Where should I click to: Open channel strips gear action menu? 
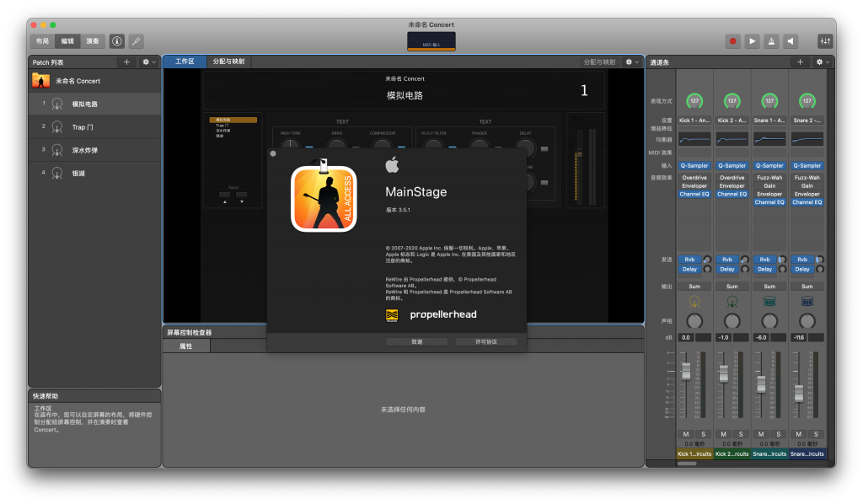(823, 62)
